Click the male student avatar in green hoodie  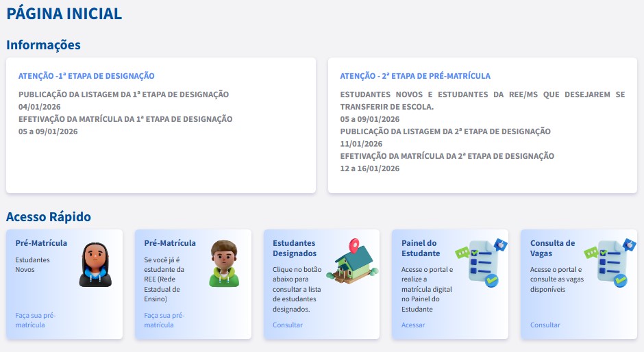(223, 264)
